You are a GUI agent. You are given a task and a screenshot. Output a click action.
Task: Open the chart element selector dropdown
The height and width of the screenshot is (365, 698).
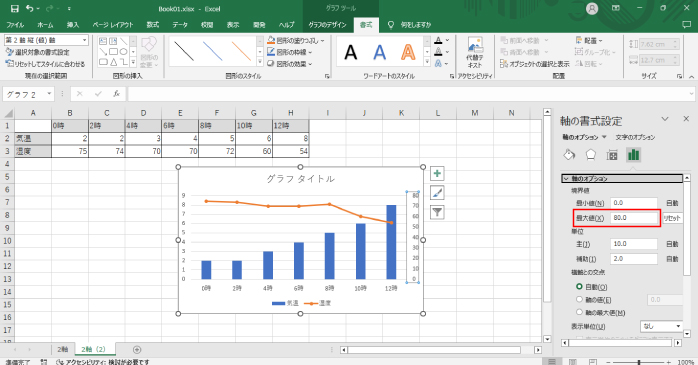(x=85, y=40)
